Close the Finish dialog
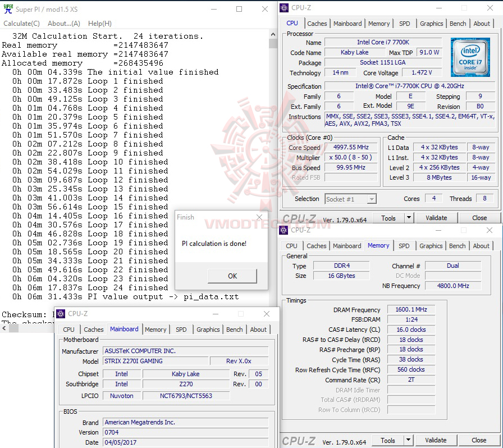The image size is (503, 448). (259, 217)
